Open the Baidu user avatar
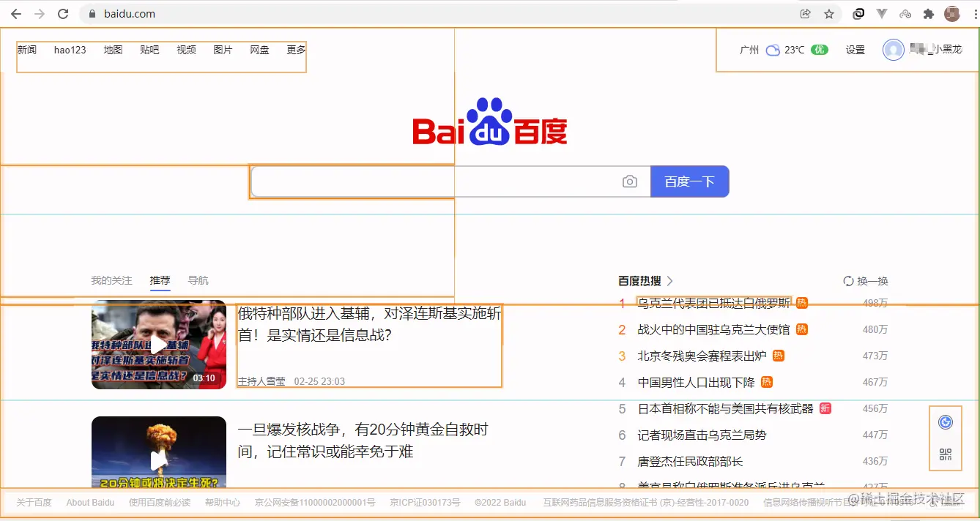980x521 pixels. pyautogui.click(x=893, y=50)
